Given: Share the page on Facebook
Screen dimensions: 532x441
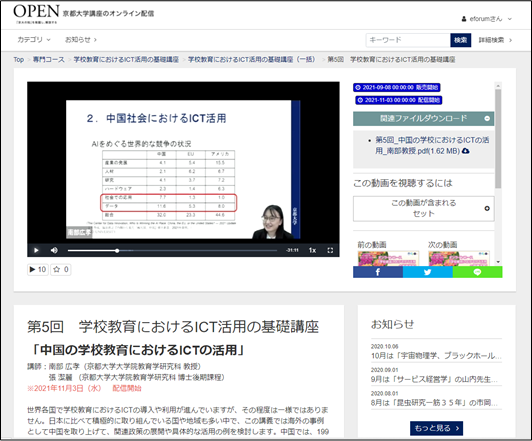Looking at the screenshot, I should 378,272.
